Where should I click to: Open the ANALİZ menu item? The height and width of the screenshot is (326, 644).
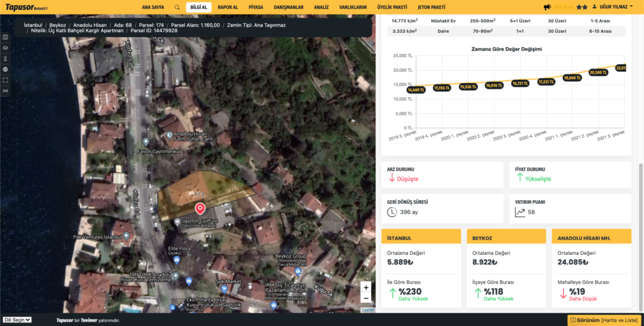[321, 7]
